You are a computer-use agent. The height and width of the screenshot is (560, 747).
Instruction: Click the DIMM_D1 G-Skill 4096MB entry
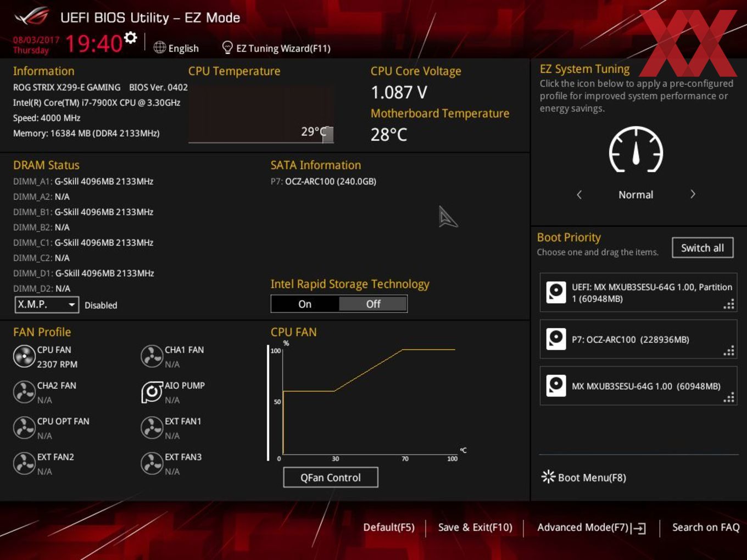(83, 273)
